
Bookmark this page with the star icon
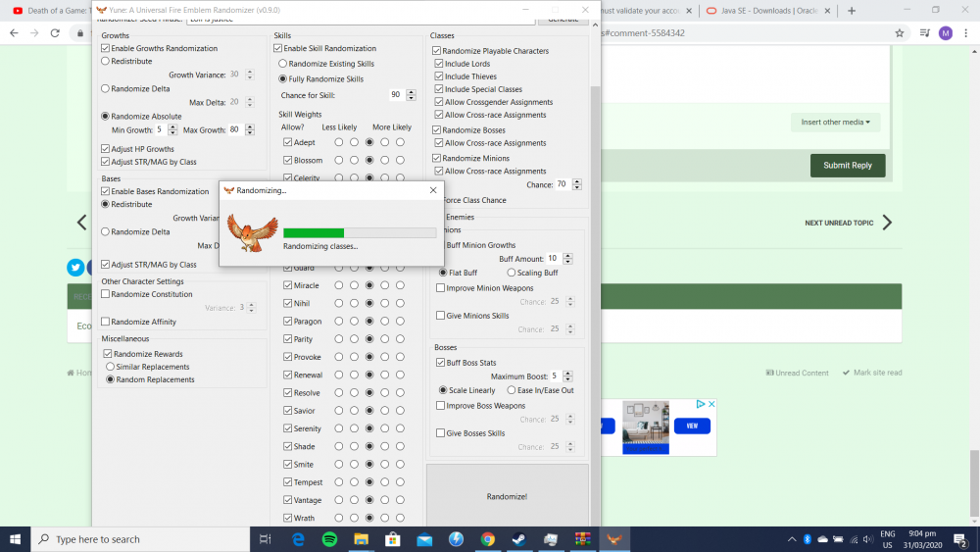click(900, 33)
